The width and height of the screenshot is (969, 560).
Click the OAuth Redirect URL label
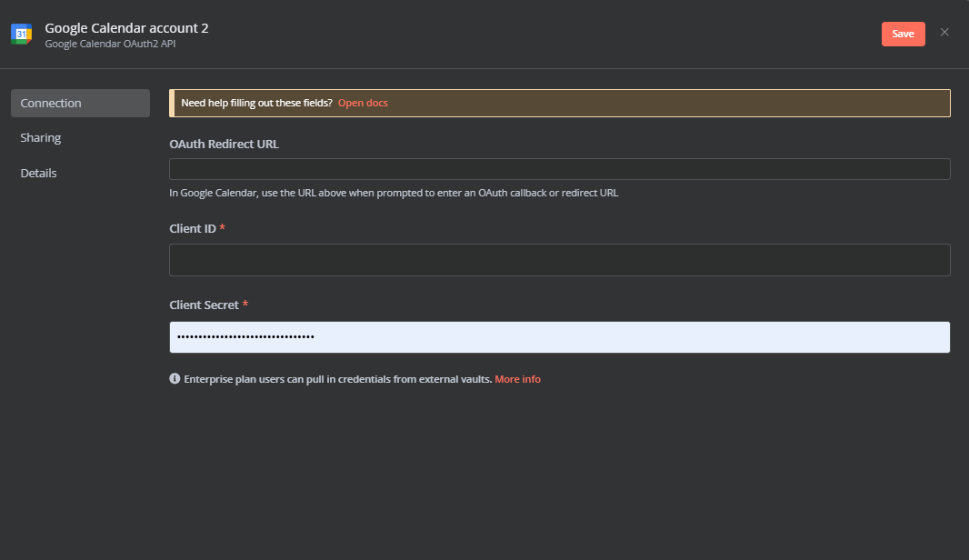pos(224,144)
